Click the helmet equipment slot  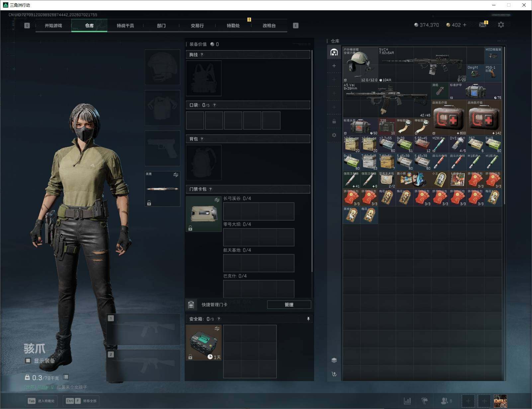click(162, 67)
